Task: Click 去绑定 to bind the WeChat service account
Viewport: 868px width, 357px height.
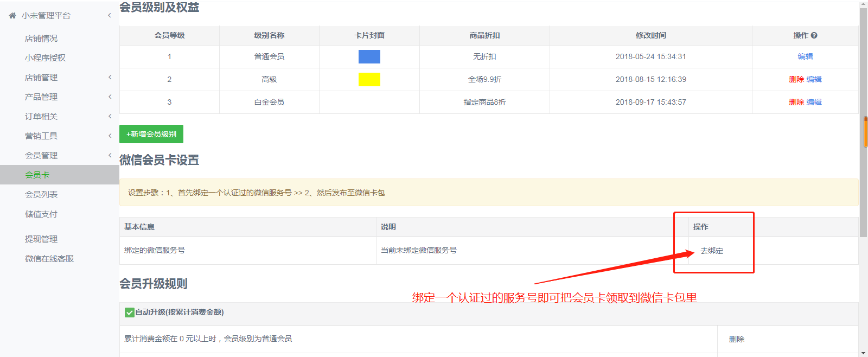Action: (711, 251)
